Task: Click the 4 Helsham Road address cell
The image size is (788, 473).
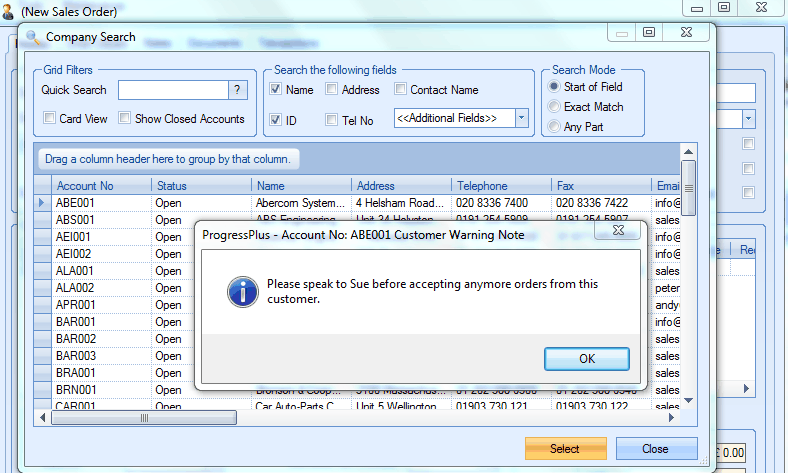Action: (x=401, y=203)
